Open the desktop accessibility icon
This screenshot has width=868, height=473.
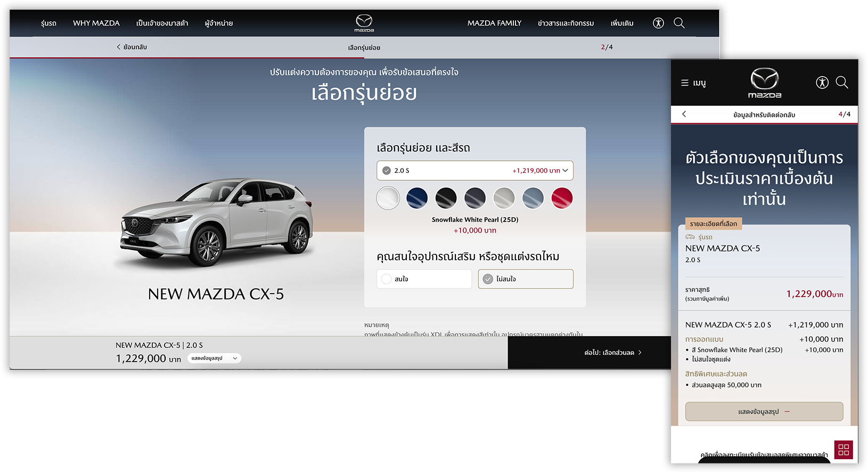pyautogui.click(x=658, y=23)
